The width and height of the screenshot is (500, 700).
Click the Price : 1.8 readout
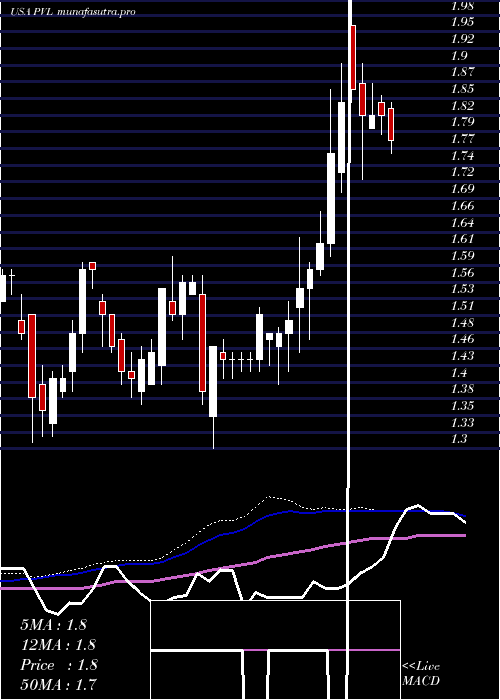58,665
